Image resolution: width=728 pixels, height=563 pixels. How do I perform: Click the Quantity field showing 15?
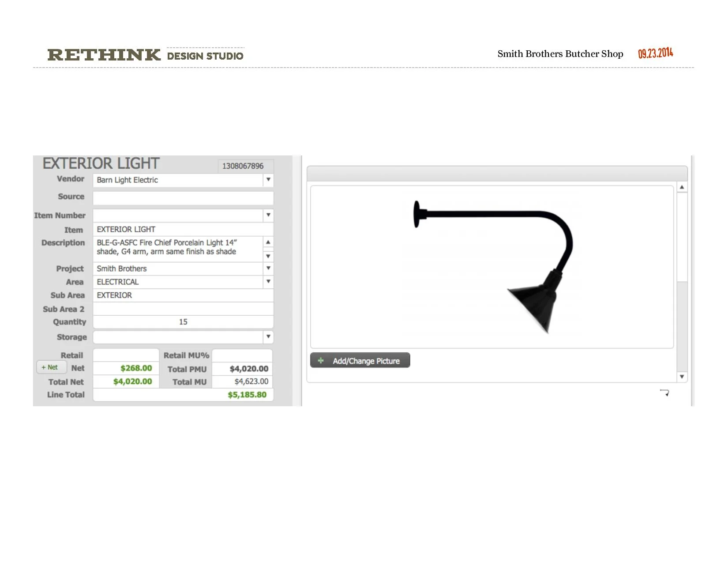[x=183, y=322]
